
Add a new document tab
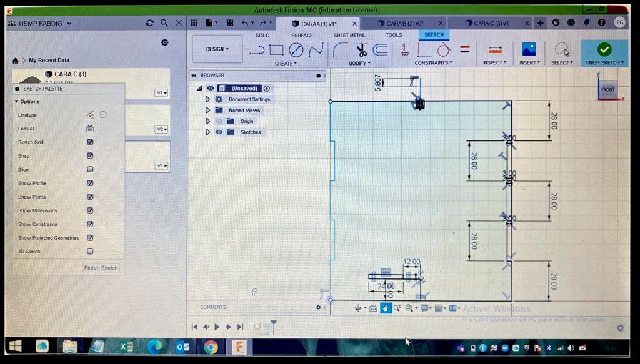tap(540, 23)
